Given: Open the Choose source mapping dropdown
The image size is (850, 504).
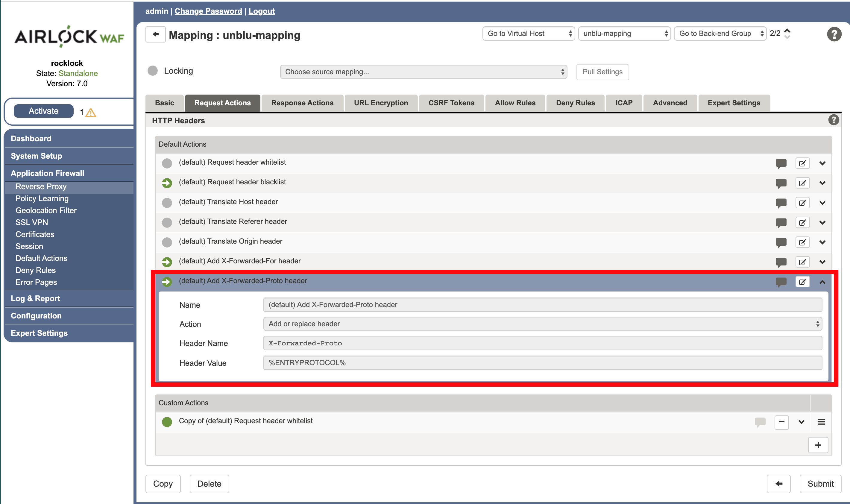Looking at the screenshot, I should [x=423, y=72].
